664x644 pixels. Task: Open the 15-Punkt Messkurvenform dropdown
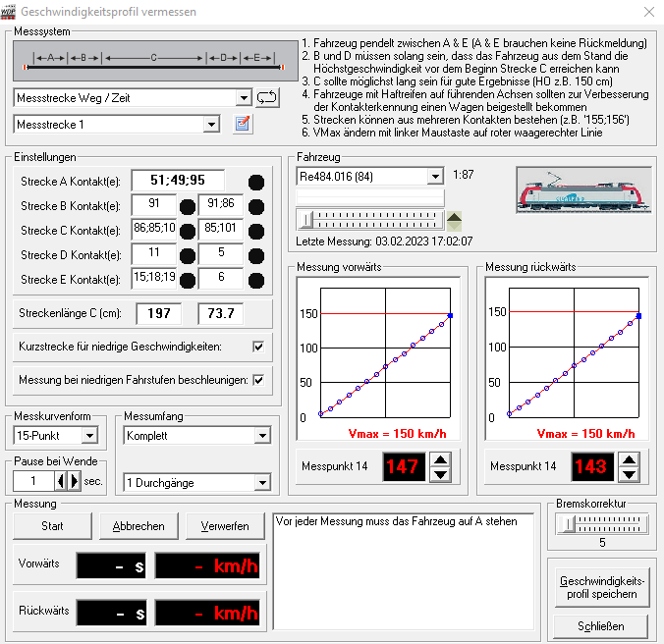pos(88,435)
